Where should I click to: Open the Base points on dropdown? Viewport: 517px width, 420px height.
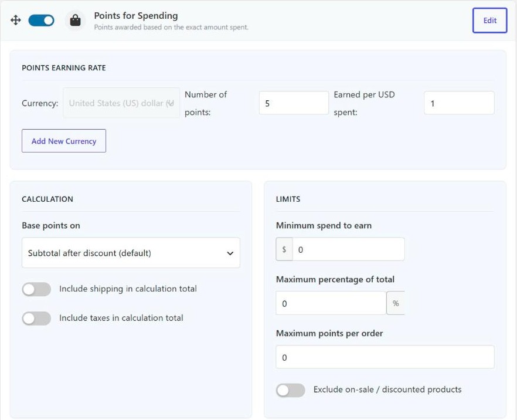[x=131, y=253]
